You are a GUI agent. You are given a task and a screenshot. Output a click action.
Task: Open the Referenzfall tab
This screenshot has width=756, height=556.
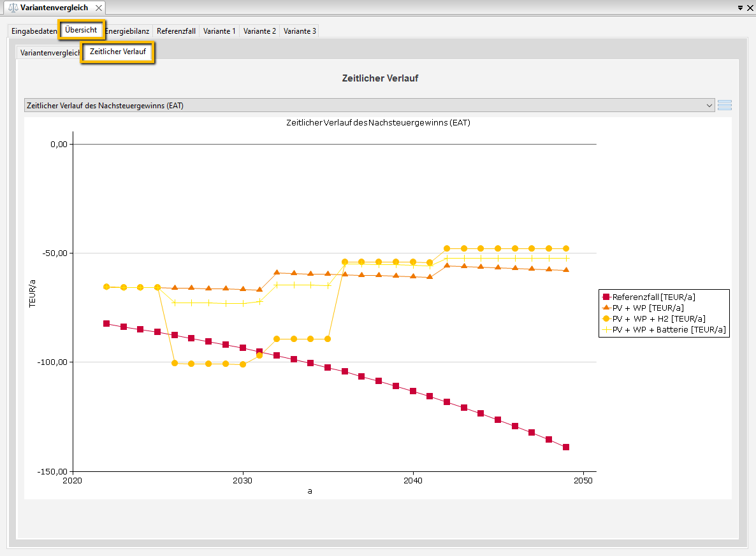tap(176, 31)
